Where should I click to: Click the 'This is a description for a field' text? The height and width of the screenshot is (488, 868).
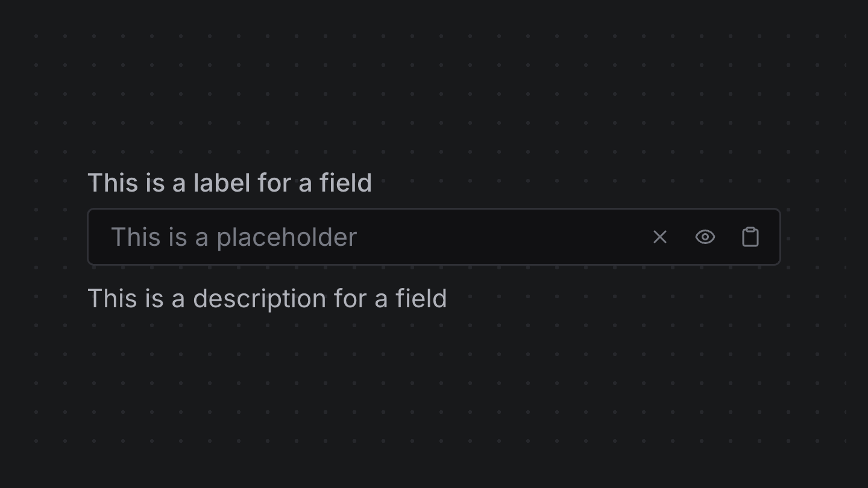268,298
